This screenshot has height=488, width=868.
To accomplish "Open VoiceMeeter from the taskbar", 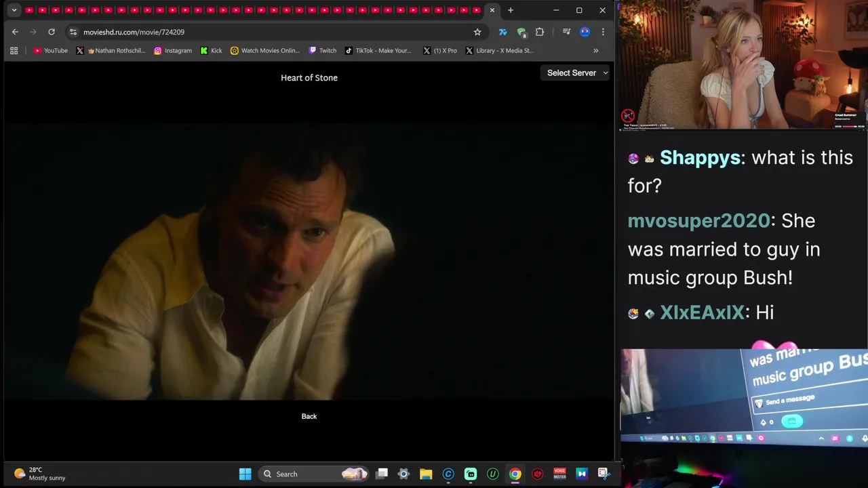I will (559, 474).
